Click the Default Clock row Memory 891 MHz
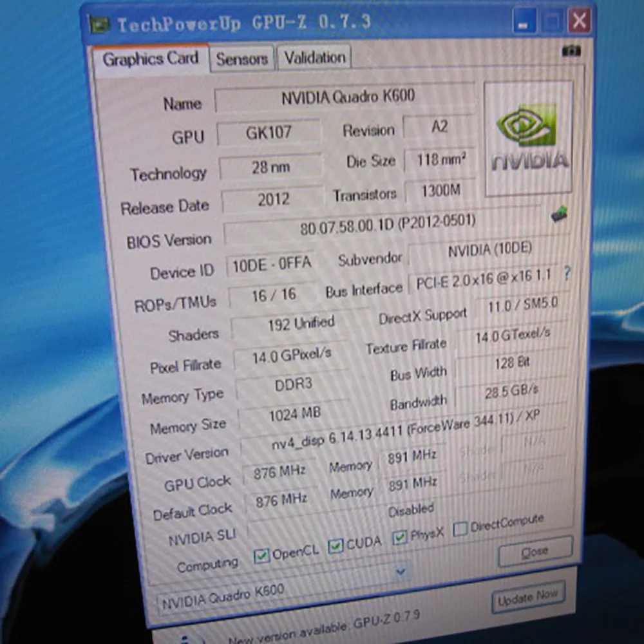The height and width of the screenshot is (644, 644). (413, 484)
